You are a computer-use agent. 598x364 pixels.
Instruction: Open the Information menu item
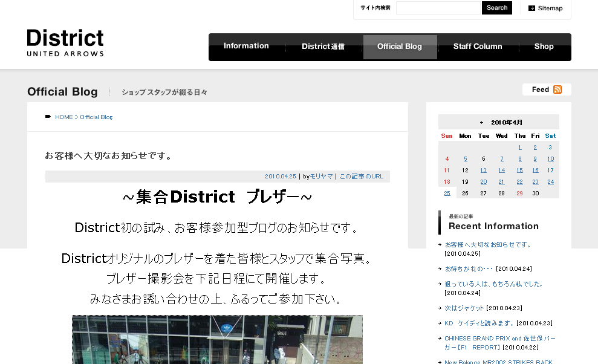(246, 46)
